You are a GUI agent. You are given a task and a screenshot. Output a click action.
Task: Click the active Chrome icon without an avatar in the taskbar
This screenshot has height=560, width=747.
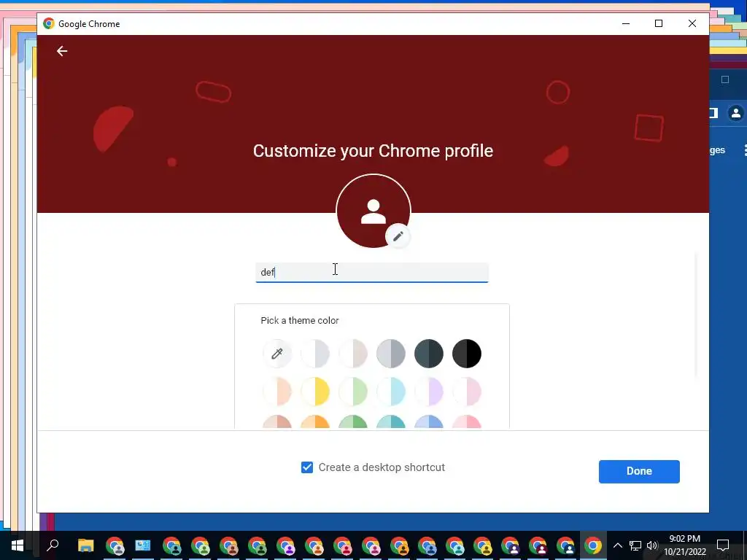tap(593, 545)
